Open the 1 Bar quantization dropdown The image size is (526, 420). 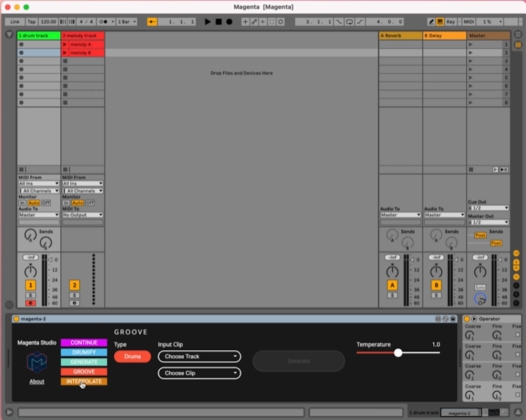(127, 22)
